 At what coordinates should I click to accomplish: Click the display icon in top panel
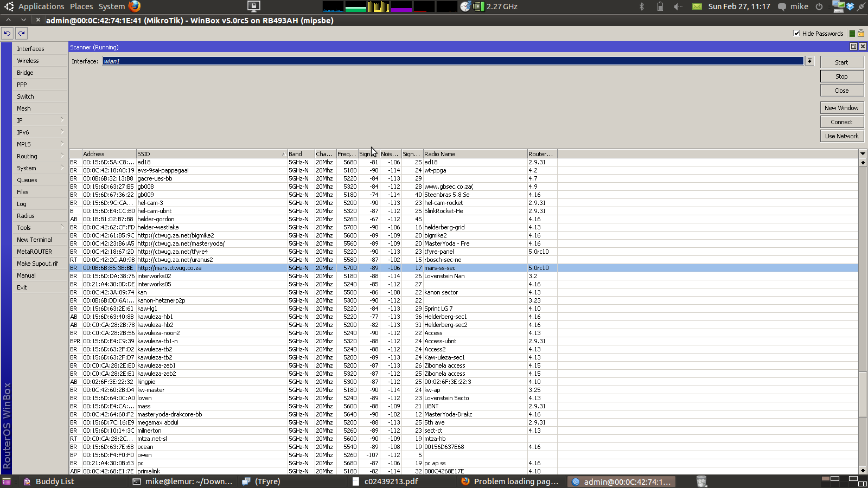click(x=253, y=7)
